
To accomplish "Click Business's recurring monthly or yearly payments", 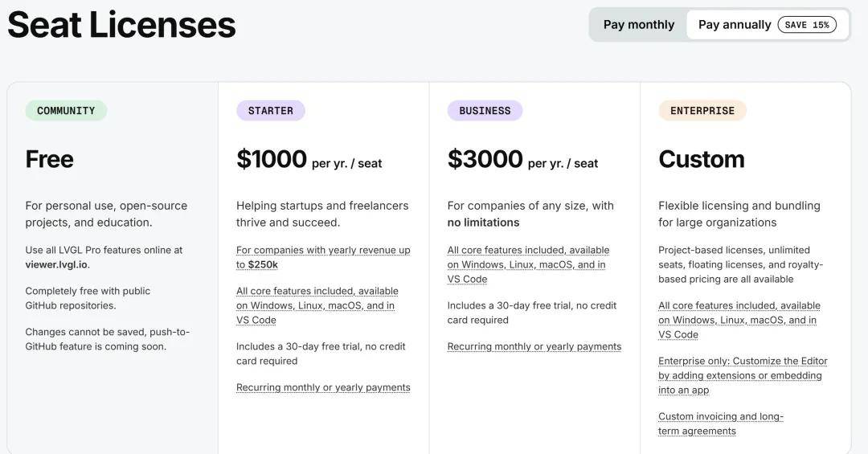I will pyautogui.click(x=534, y=346).
